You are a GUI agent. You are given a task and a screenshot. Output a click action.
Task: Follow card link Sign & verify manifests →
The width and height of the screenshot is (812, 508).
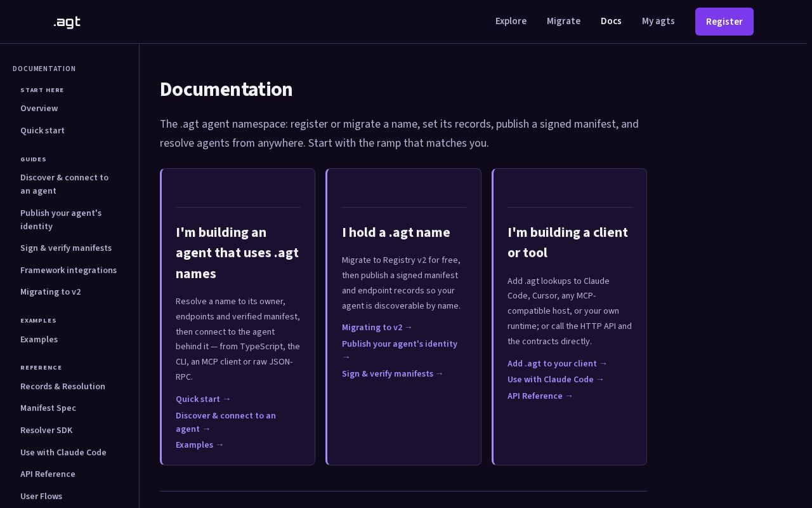tap(393, 374)
